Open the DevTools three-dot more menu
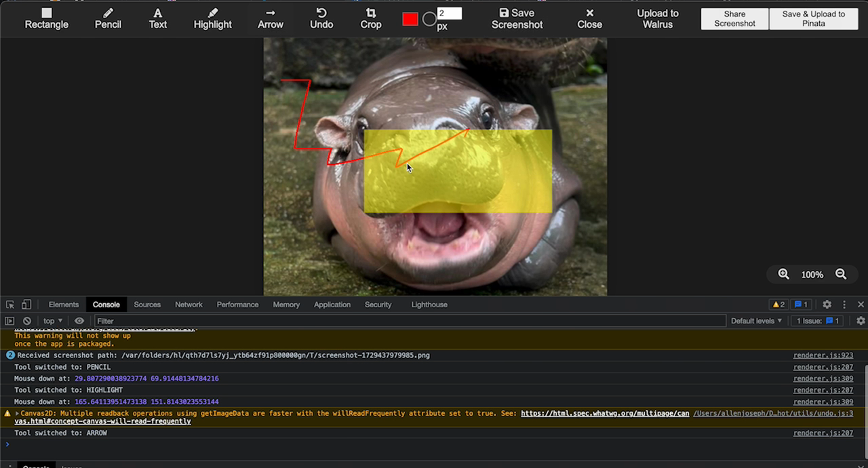 click(844, 305)
